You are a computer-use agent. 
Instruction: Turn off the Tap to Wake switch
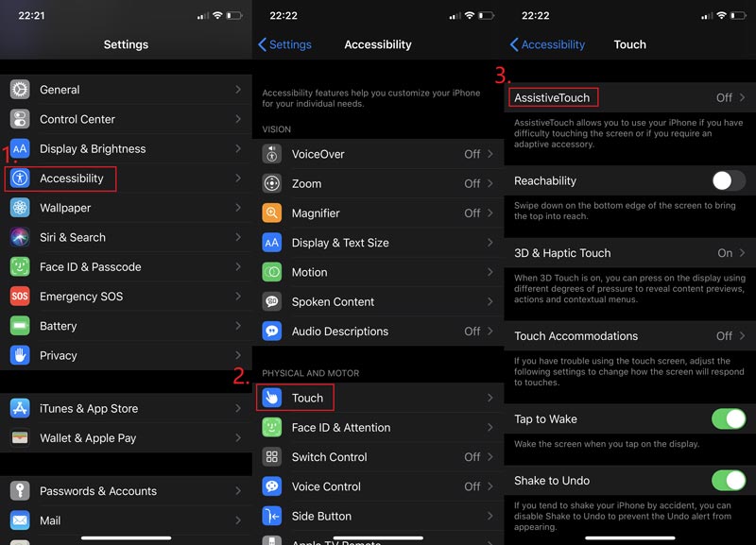(728, 418)
